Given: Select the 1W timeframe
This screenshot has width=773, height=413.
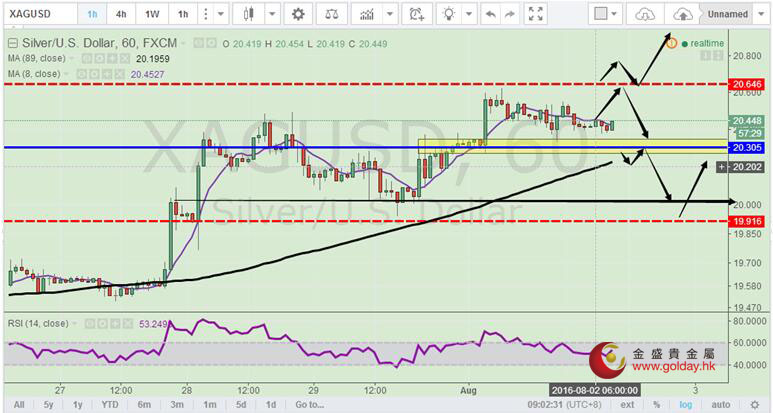Looking at the screenshot, I should (x=152, y=14).
